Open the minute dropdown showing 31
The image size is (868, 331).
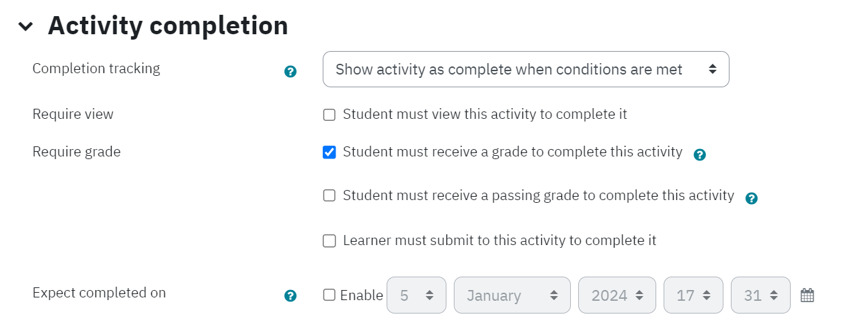(x=760, y=295)
